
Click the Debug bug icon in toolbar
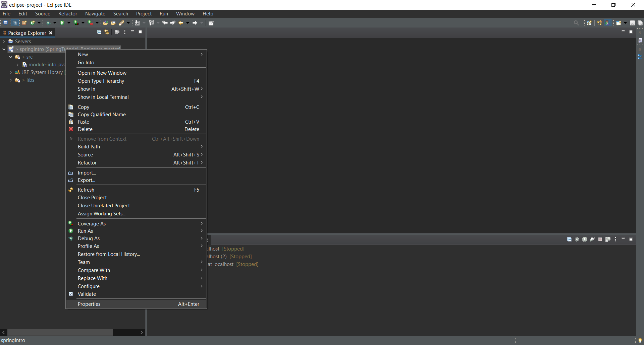(49, 23)
